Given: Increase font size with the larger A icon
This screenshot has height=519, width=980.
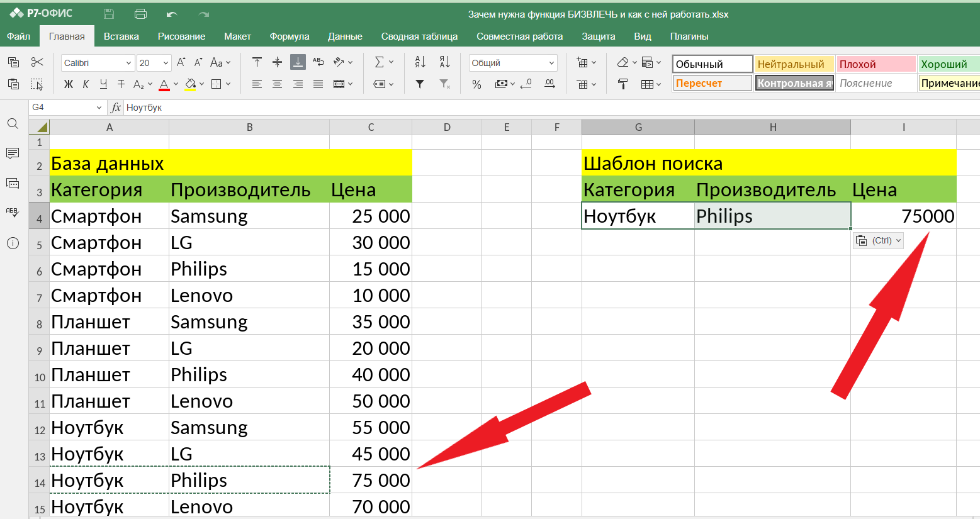Looking at the screenshot, I should [181, 62].
